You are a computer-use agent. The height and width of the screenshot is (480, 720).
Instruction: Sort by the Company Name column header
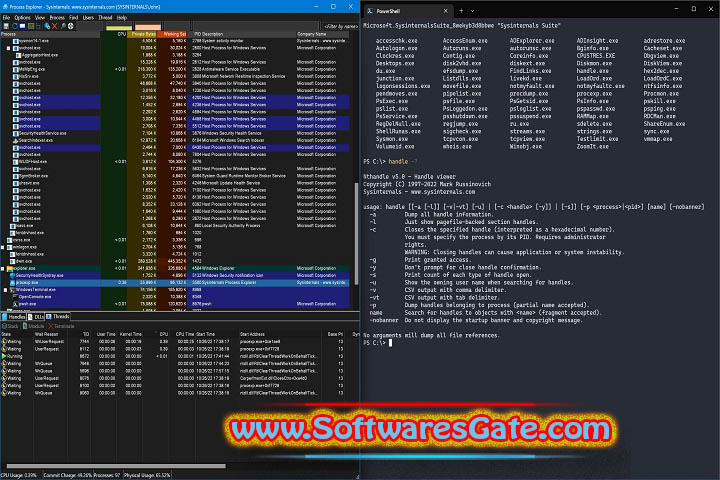[x=324, y=34]
